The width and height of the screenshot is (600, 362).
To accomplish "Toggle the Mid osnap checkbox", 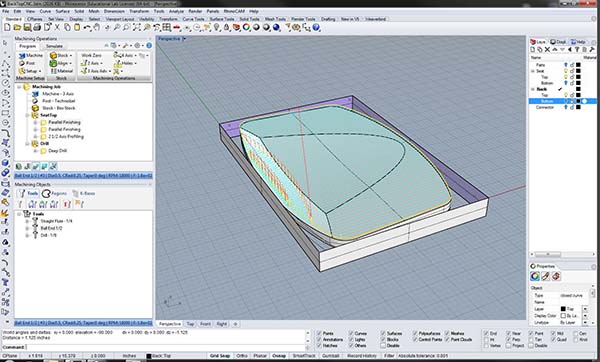I will click(x=553, y=333).
